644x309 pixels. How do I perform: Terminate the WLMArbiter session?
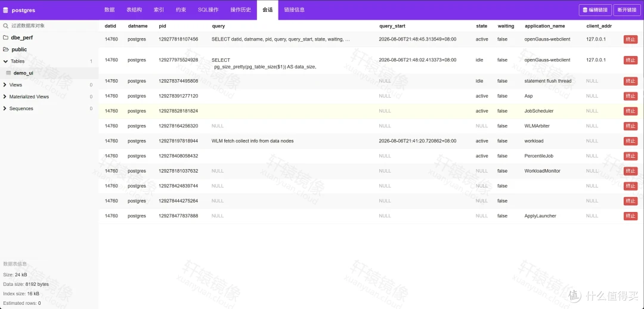click(630, 126)
